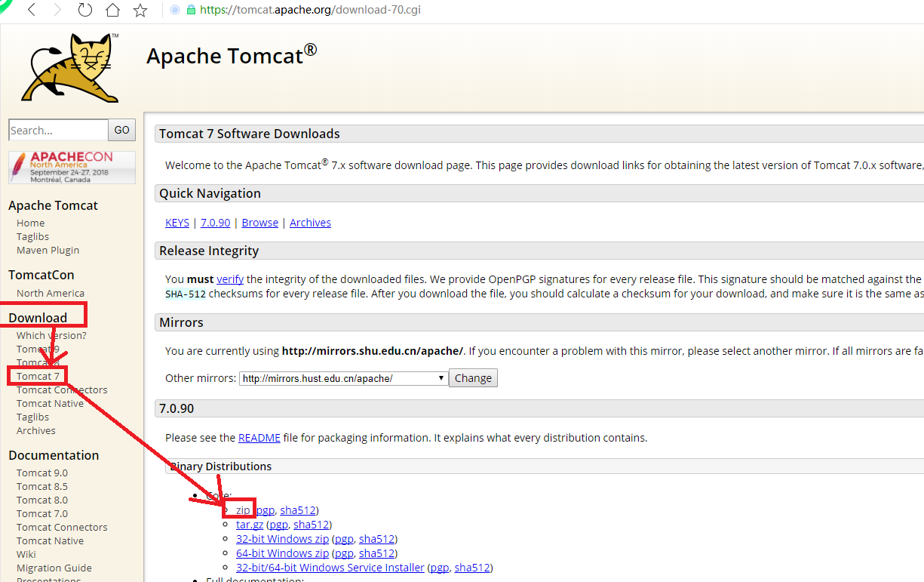Open Tomcat Native under Documentation
The image size is (924, 582).
point(51,540)
